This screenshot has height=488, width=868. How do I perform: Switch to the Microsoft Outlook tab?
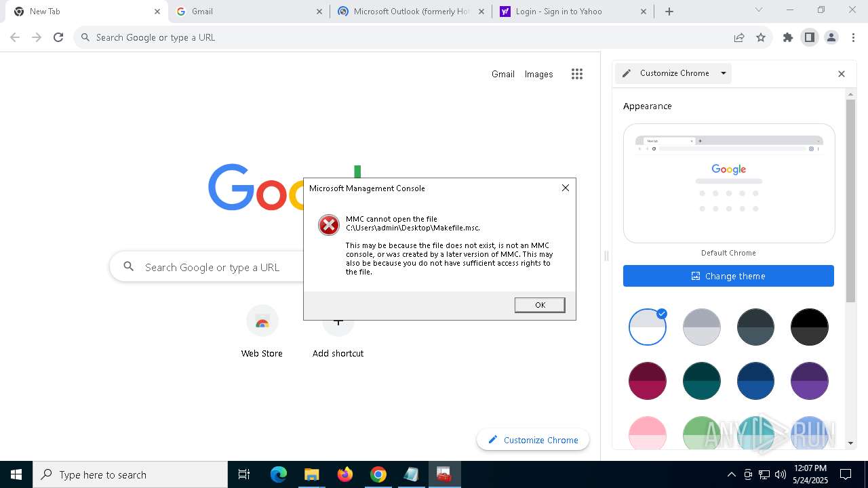[411, 12]
